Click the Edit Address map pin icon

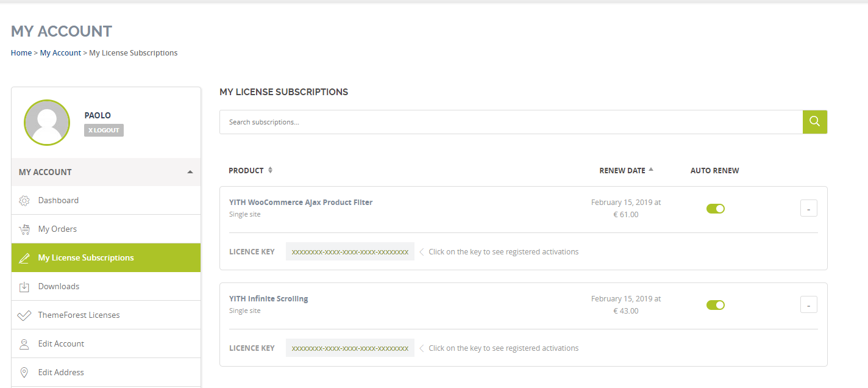pos(24,373)
